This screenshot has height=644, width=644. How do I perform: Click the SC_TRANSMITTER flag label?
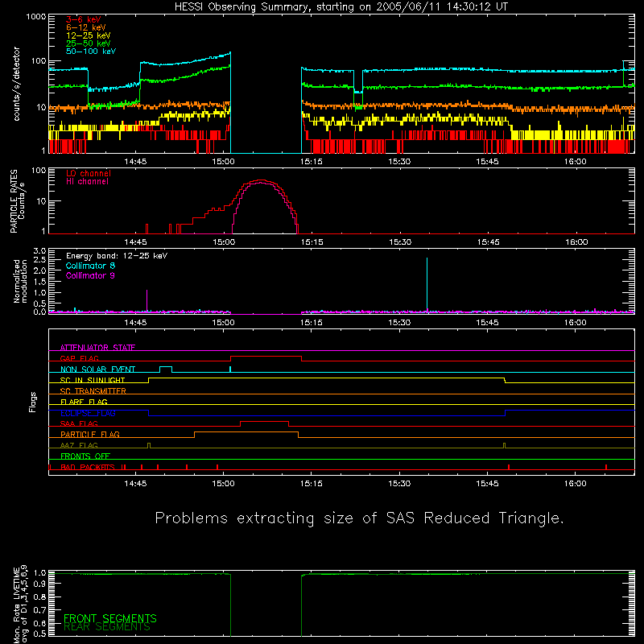tap(93, 391)
